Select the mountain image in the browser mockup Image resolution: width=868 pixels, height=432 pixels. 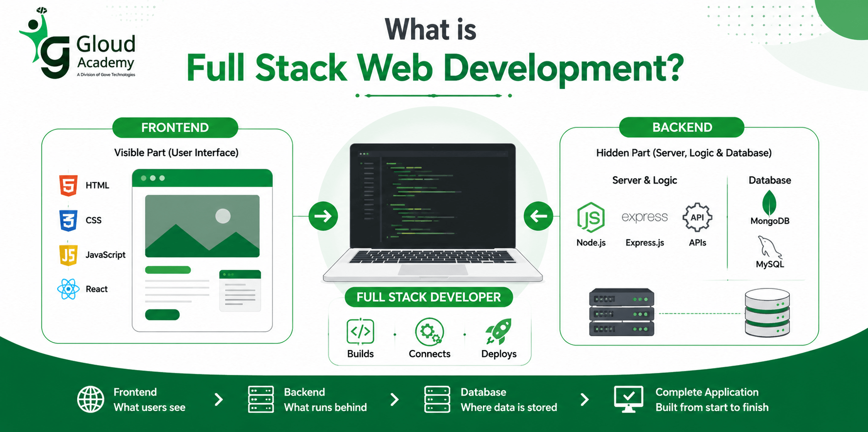[x=202, y=226]
